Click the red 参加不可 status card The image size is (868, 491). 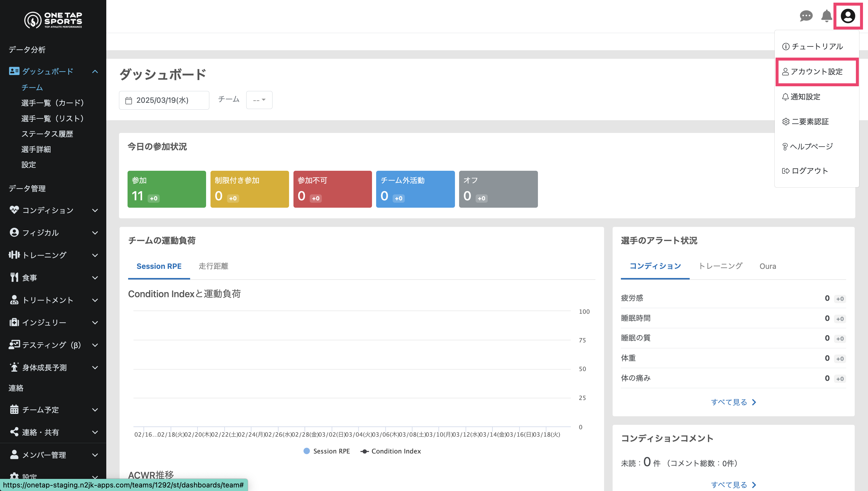(332, 189)
